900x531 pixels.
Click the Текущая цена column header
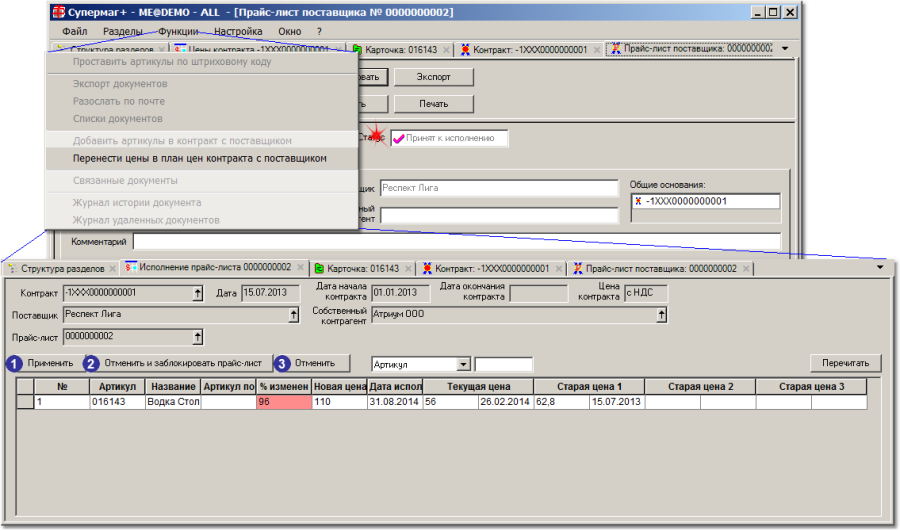click(479, 387)
